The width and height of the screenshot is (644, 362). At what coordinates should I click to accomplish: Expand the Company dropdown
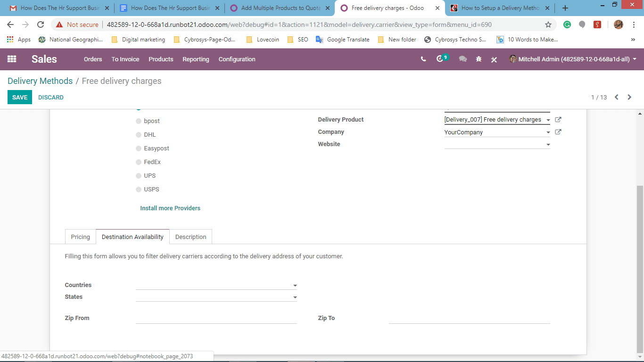coord(548,132)
